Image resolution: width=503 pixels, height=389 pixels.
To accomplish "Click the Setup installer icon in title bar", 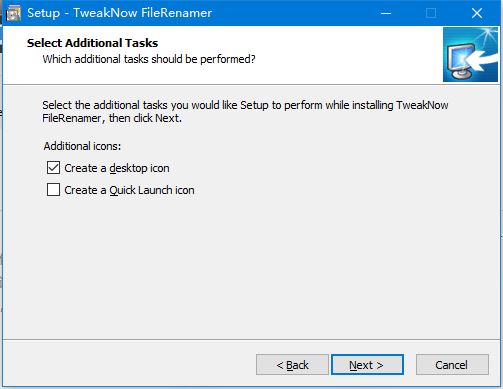I will 13,13.
